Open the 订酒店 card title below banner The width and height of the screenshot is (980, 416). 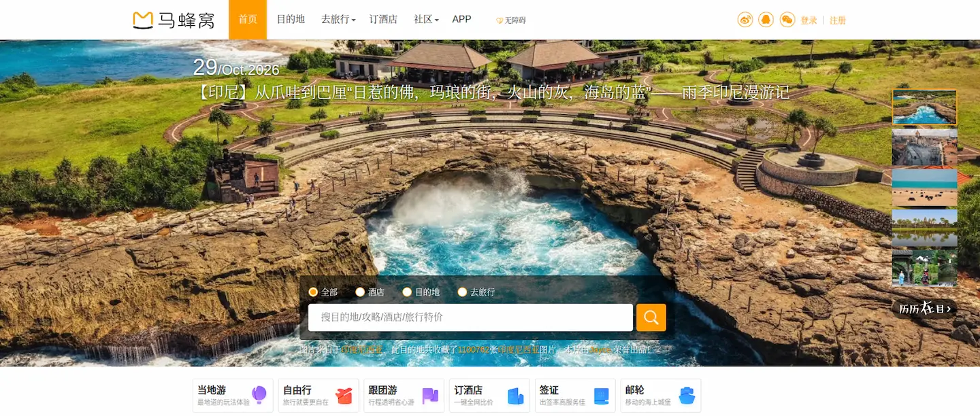click(x=468, y=390)
